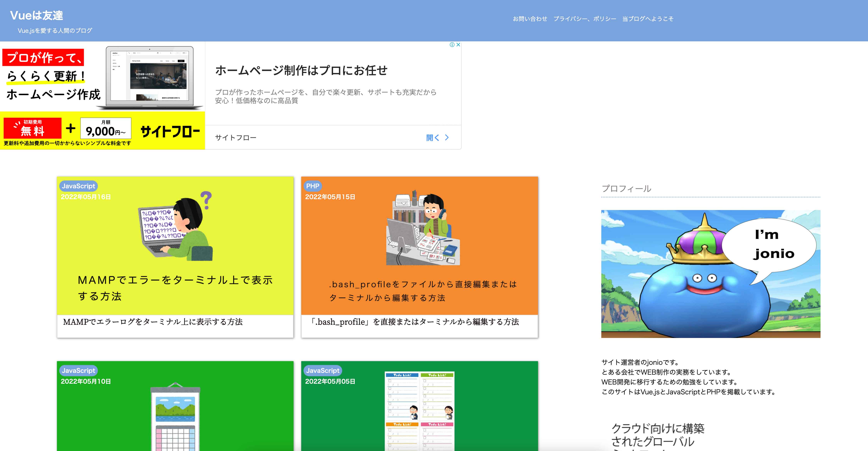Screen dimensions: 868x451
Task: Close the ad with the X icon
Action: click(x=458, y=44)
